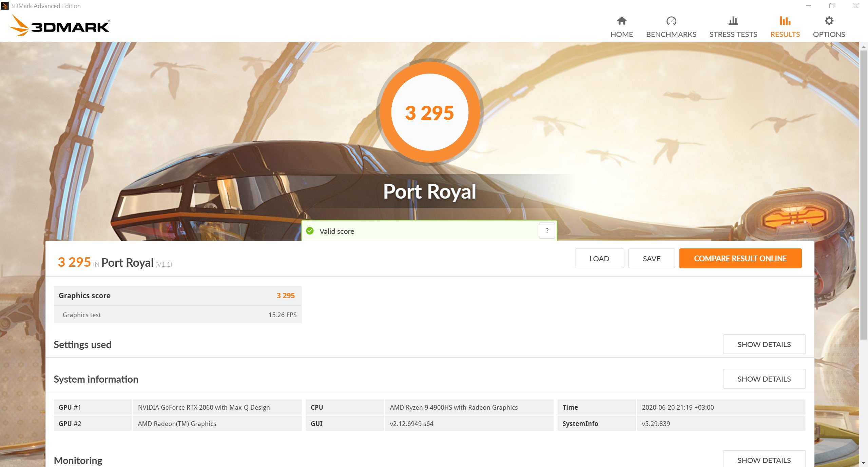Restore down the 3DMark window
The height and width of the screenshot is (467, 868).
832,6
